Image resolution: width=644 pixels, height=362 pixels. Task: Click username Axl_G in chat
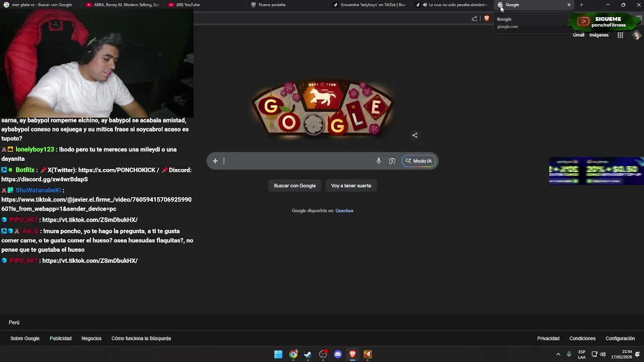(30, 231)
